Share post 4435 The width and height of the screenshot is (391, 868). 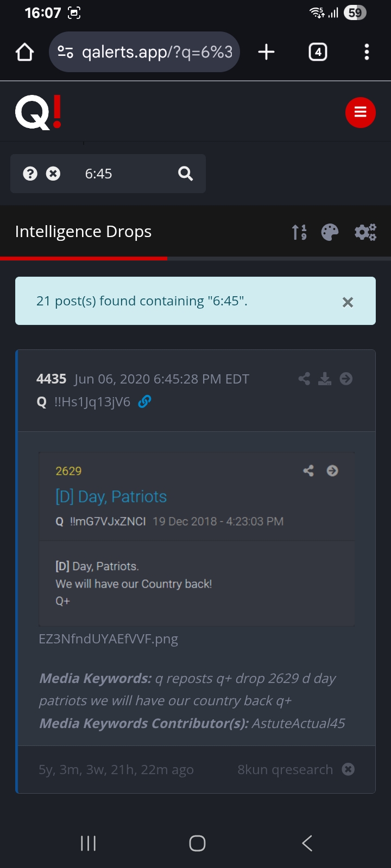click(305, 379)
